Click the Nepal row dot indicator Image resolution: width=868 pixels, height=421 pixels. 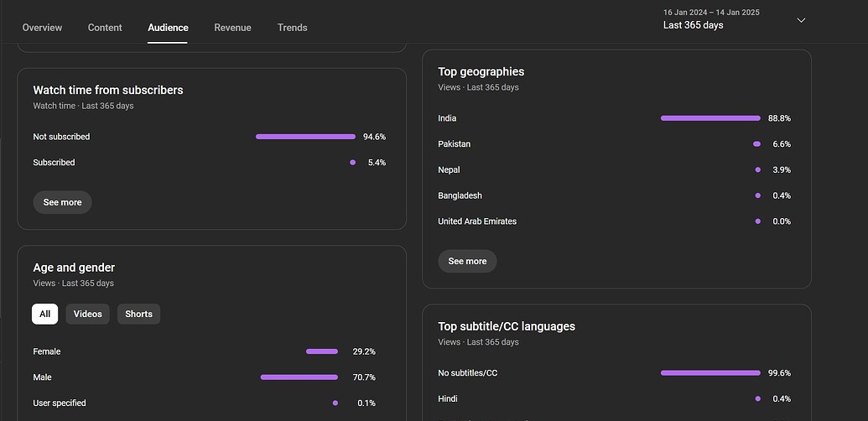tap(758, 170)
